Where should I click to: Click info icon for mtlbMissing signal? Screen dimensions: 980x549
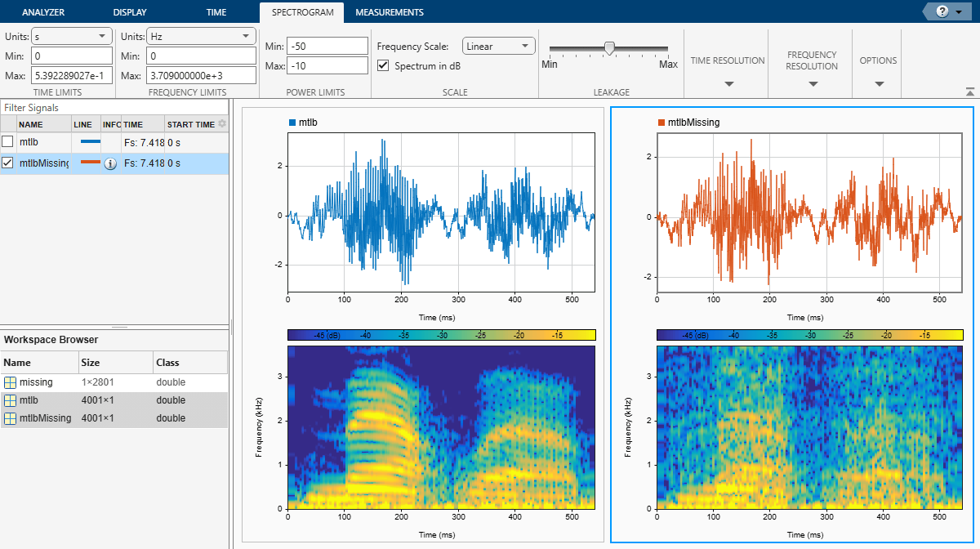[x=110, y=163]
